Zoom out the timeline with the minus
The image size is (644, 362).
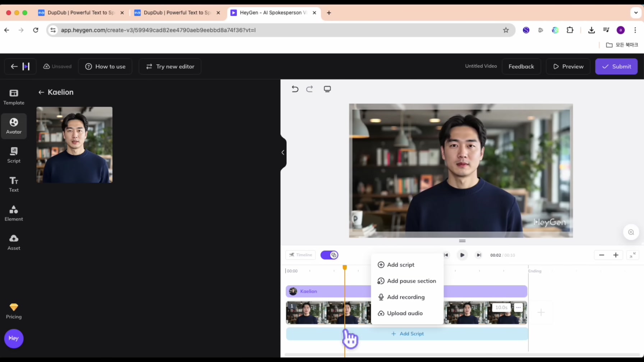point(602,255)
